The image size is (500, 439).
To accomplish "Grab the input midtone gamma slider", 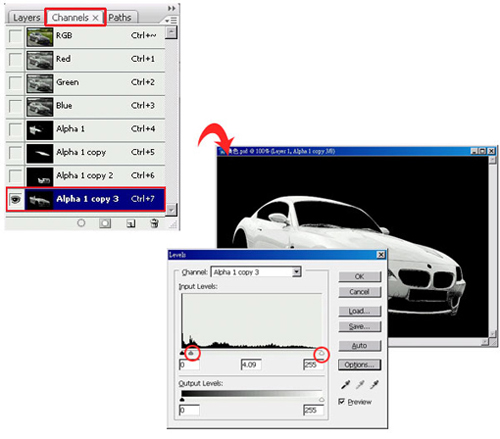I will [191, 353].
